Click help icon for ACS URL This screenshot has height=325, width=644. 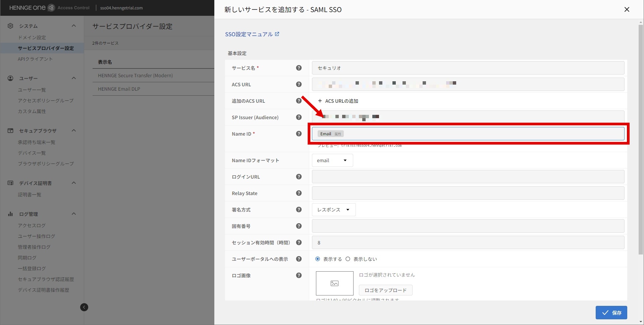[299, 84]
